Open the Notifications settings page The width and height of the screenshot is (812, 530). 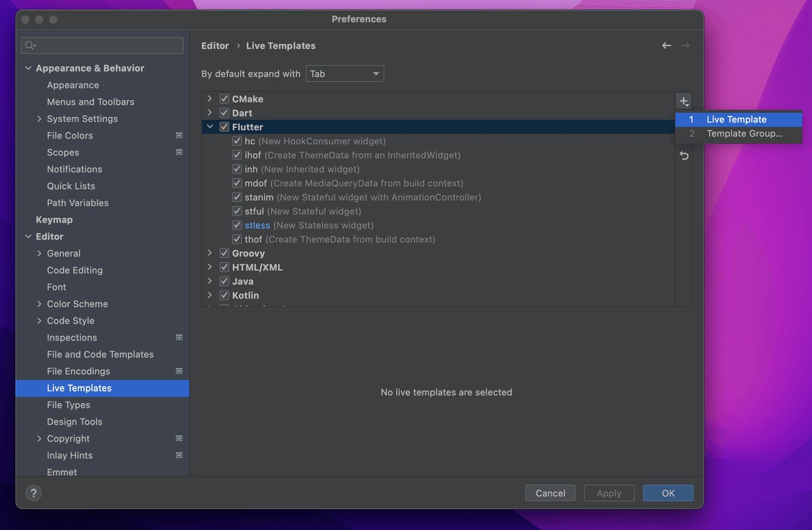tap(74, 169)
